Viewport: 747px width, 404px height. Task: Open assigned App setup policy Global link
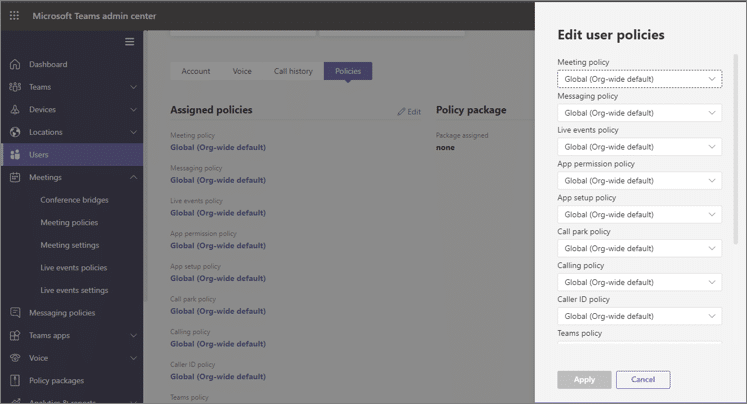click(x=218, y=278)
